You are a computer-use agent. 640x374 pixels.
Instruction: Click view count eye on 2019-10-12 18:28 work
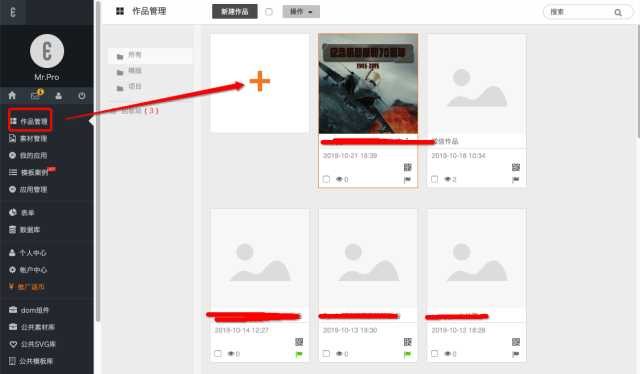pos(447,354)
